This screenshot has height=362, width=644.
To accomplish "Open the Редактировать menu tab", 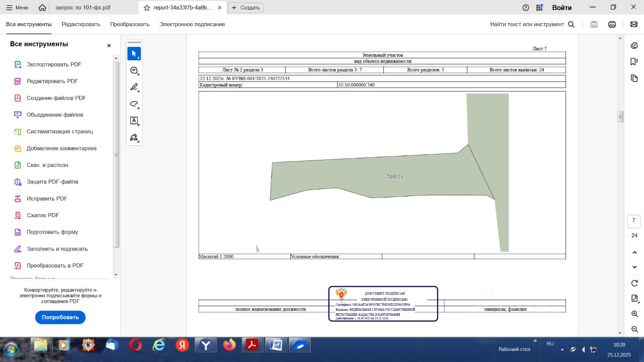I will coord(81,24).
